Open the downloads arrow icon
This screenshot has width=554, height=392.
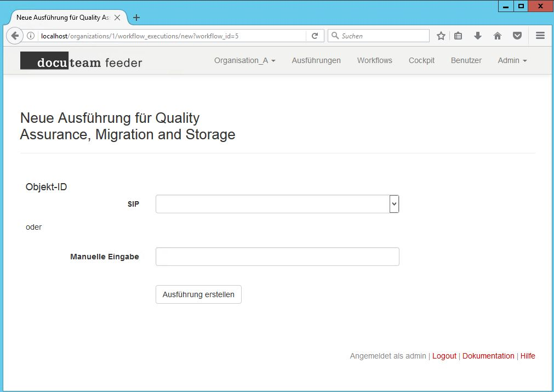click(478, 36)
